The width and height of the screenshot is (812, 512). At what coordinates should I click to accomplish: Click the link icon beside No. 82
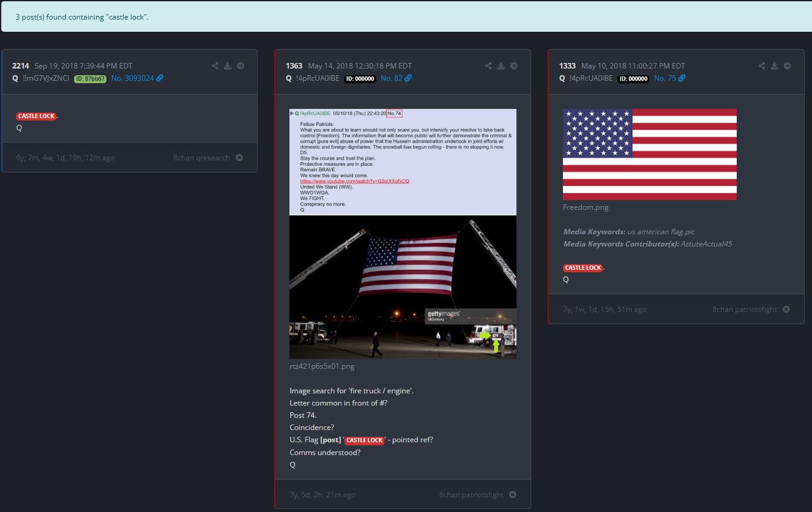408,78
